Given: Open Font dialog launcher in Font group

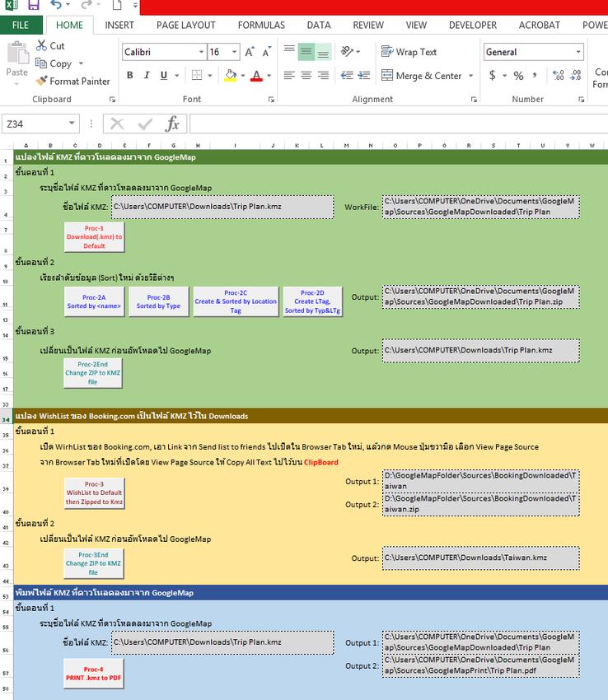Looking at the screenshot, I should point(271,100).
